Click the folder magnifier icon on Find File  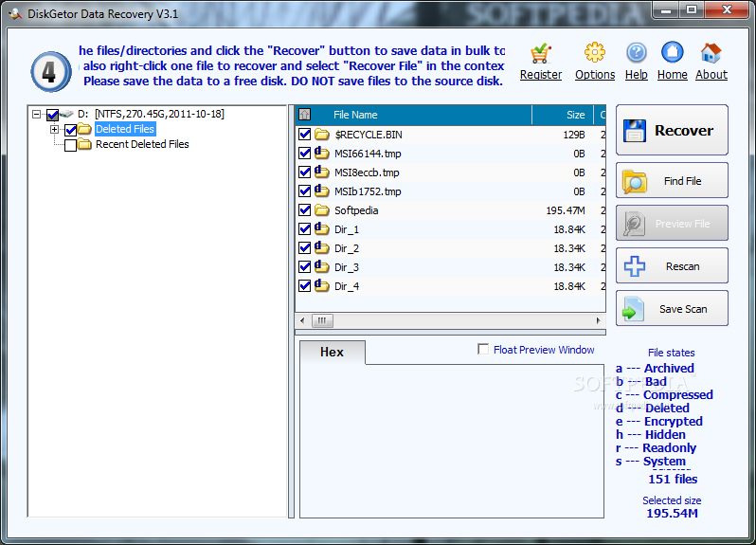[x=634, y=181]
